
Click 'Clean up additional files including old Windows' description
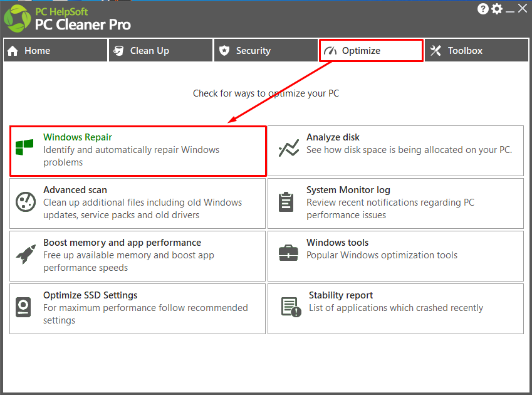click(142, 209)
